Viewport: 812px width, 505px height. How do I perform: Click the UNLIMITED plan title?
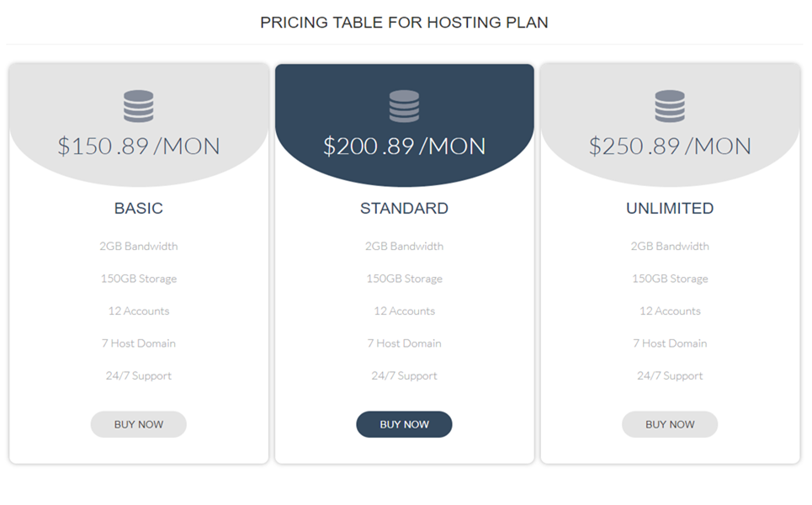pos(670,208)
